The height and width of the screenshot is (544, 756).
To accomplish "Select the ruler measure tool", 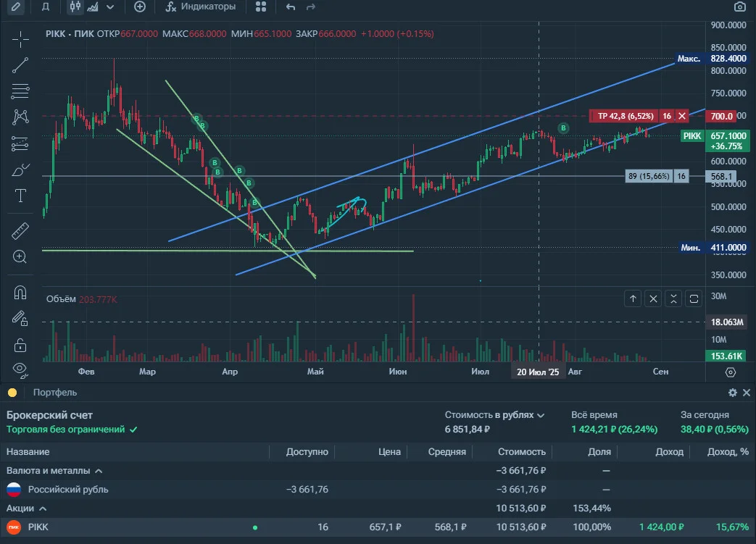I will (20, 231).
